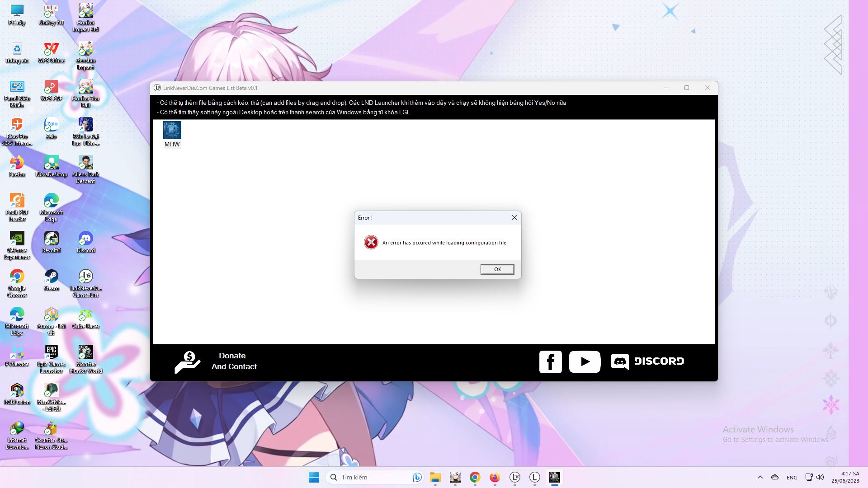Screen dimensions: 868x488
Task: Click the Facebook social link
Action: pos(549,361)
